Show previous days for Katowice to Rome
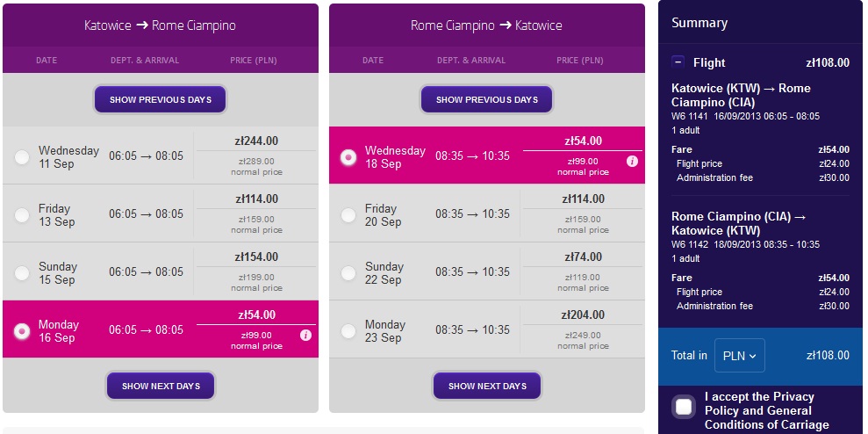Viewport: 868px width, 434px height. coord(160,100)
